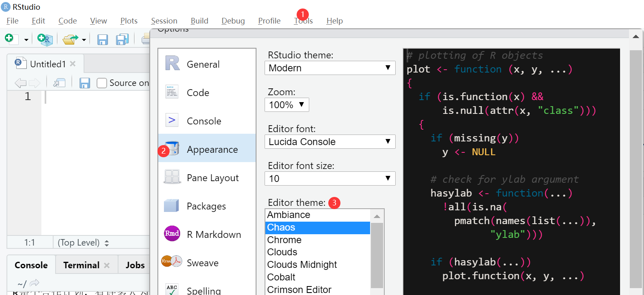Screen dimensions: 644x295
Task: Select Spelling ABC check icon
Action: point(172,289)
